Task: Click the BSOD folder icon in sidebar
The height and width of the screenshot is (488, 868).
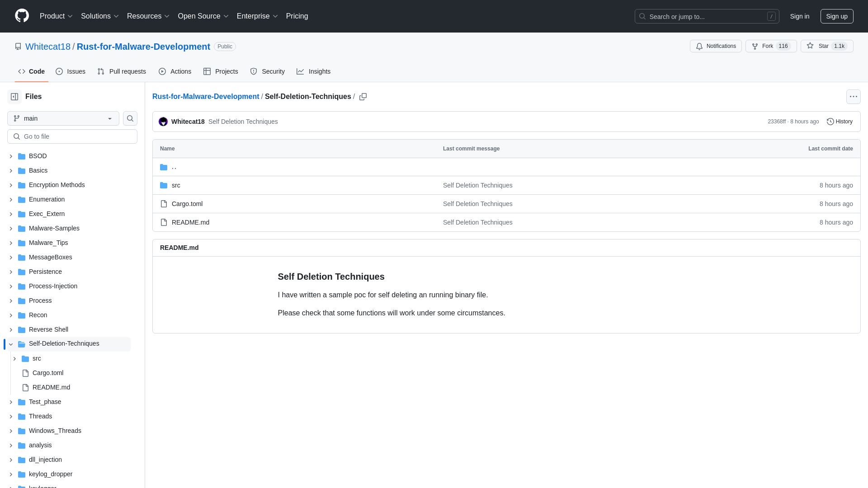Action: coord(22,156)
